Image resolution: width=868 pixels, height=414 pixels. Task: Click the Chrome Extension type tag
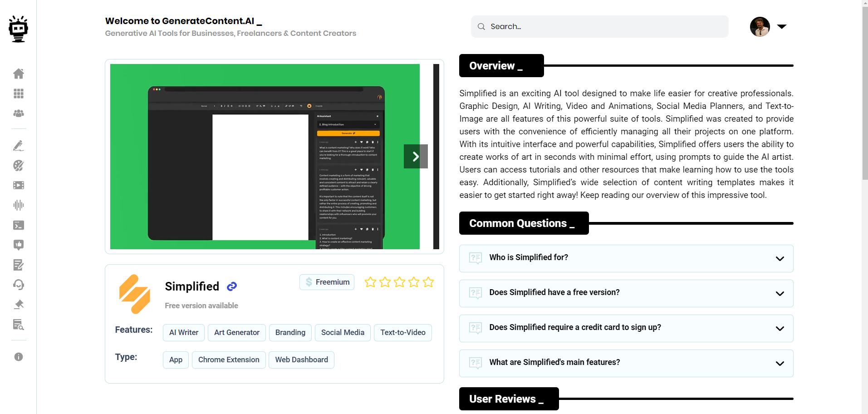pos(229,360)
